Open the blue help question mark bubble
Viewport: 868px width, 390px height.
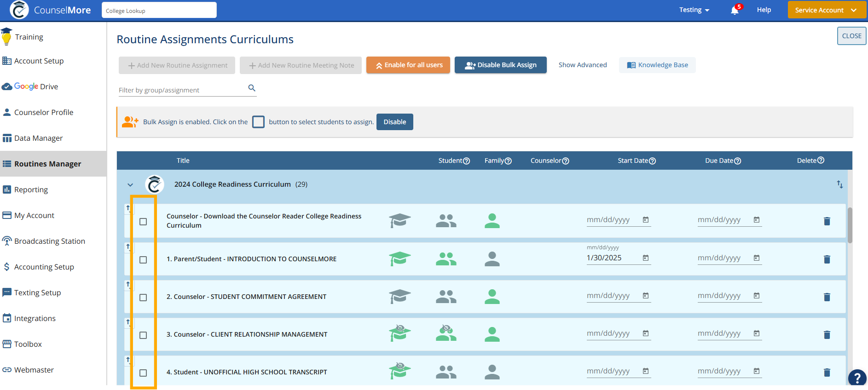pos(857,378)
